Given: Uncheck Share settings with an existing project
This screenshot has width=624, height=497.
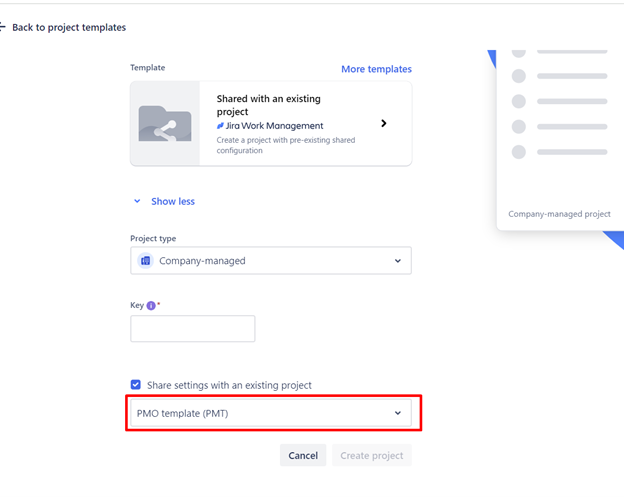Looking at the screenshot, I should (136, 385).
